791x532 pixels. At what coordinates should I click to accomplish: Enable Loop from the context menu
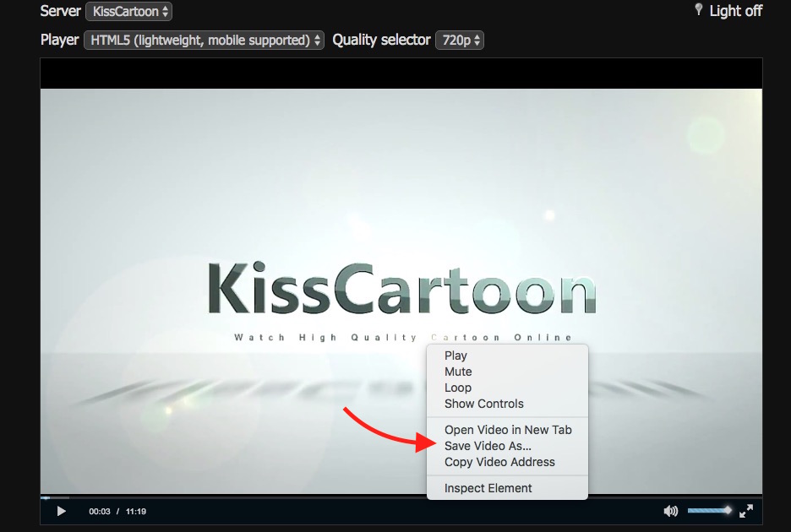(458, 388)
